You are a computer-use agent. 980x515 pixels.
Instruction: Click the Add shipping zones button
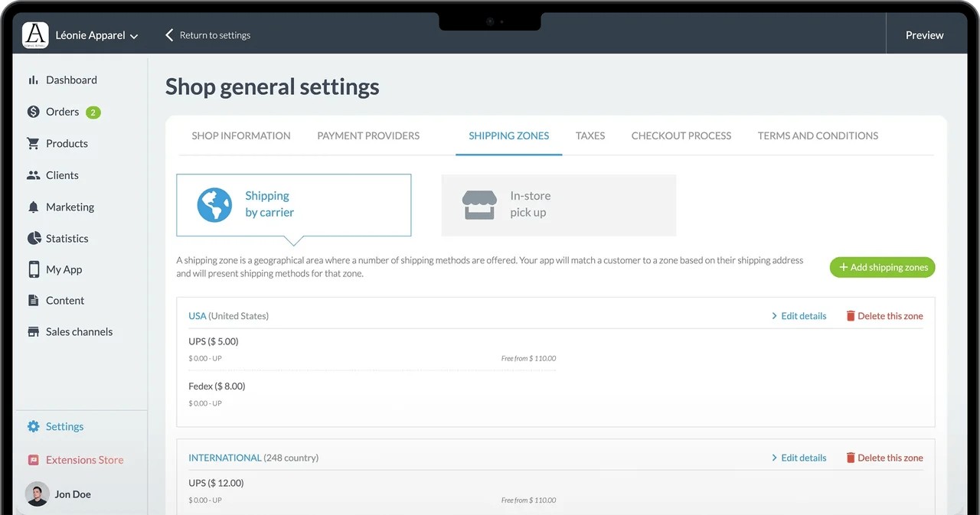click(x=882, y=267)
